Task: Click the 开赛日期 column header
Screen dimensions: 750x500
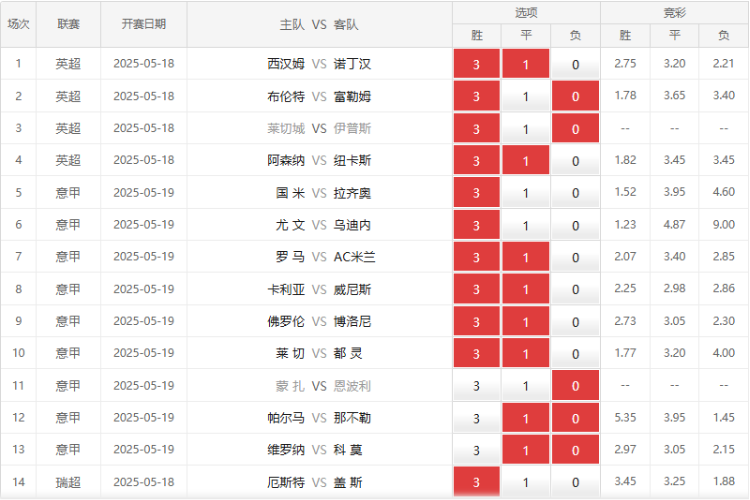Action: [143, 24]
